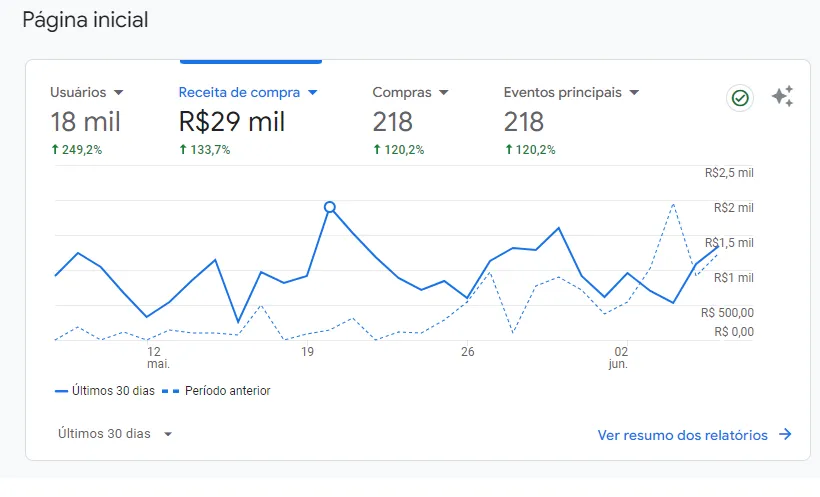Viewport: 820px width, 497px height.
Task: Click the Últimos 30 dias solid legend item
Action: 105,391
